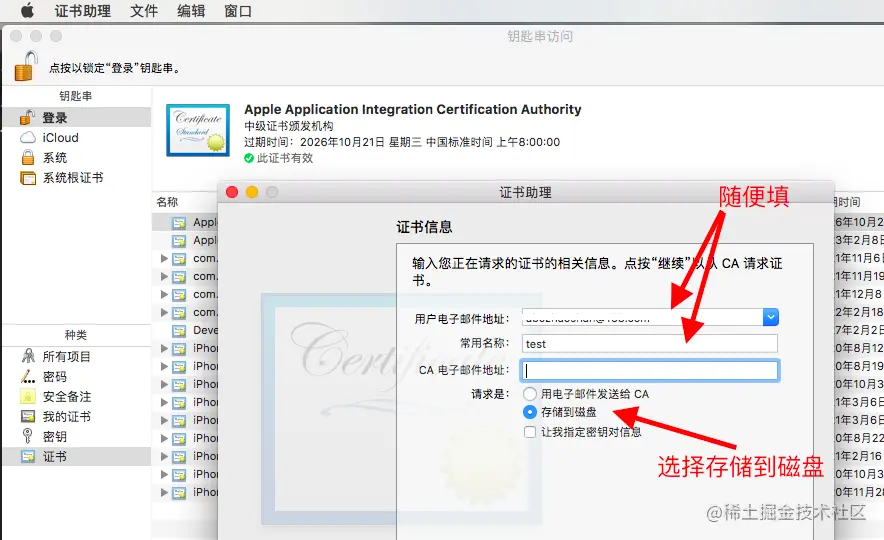
Task: Click the 密钥 key icon
Action: tap(27, 436)
